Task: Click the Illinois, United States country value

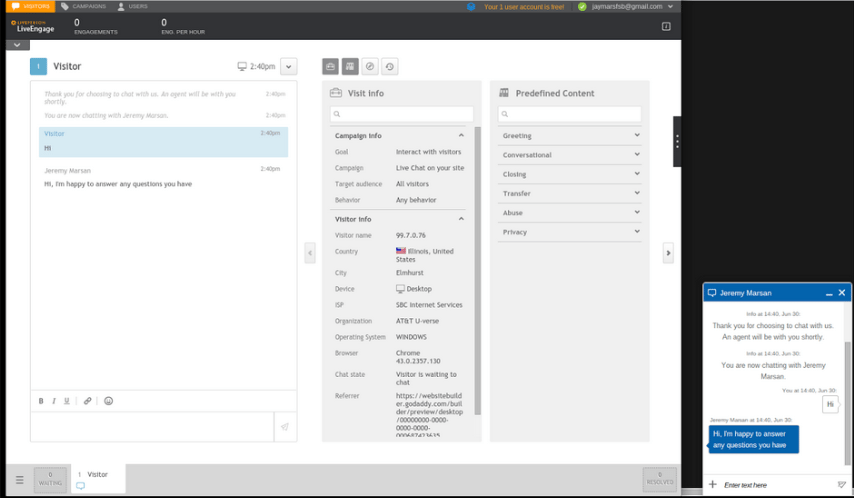Action: point(425,255)
